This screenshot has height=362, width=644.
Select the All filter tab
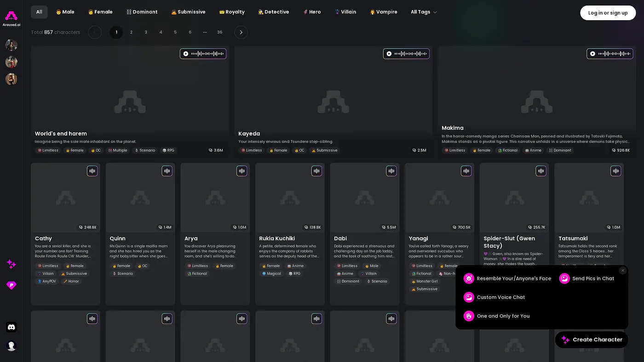pos(39,12)
